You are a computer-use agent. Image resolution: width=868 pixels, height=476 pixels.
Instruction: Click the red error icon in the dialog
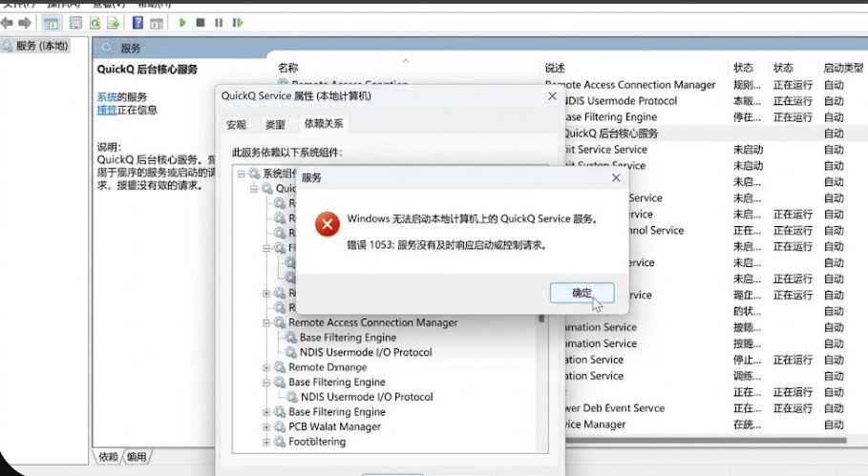click(x=328, y=224)
